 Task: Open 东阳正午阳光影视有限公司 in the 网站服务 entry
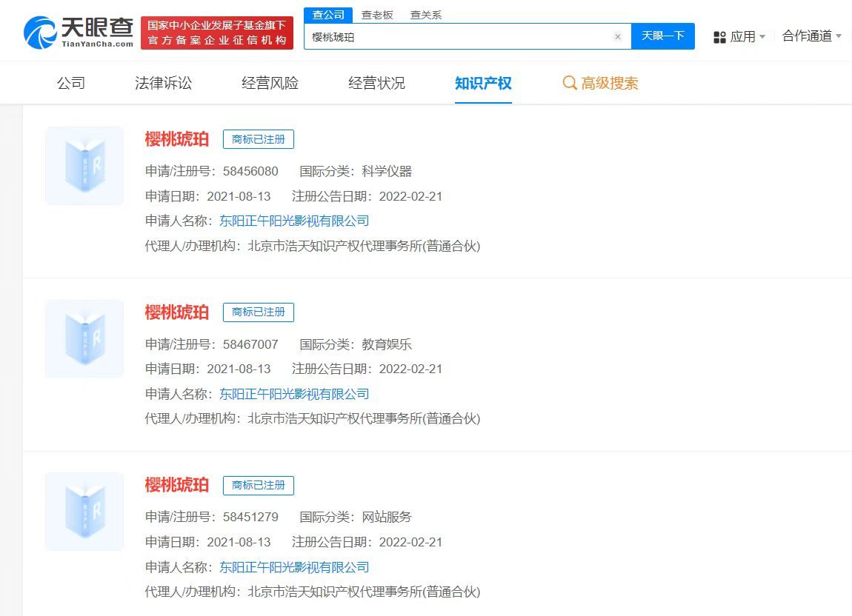pos(295,567)
